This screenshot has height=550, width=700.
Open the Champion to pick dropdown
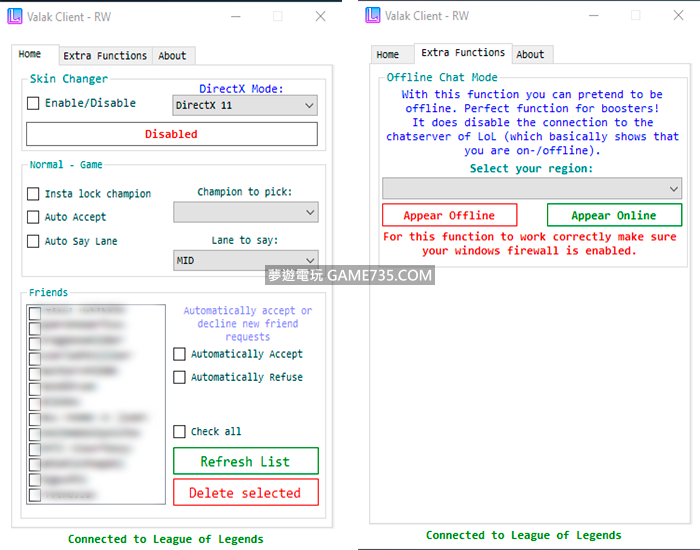click(x=246, y=212)
